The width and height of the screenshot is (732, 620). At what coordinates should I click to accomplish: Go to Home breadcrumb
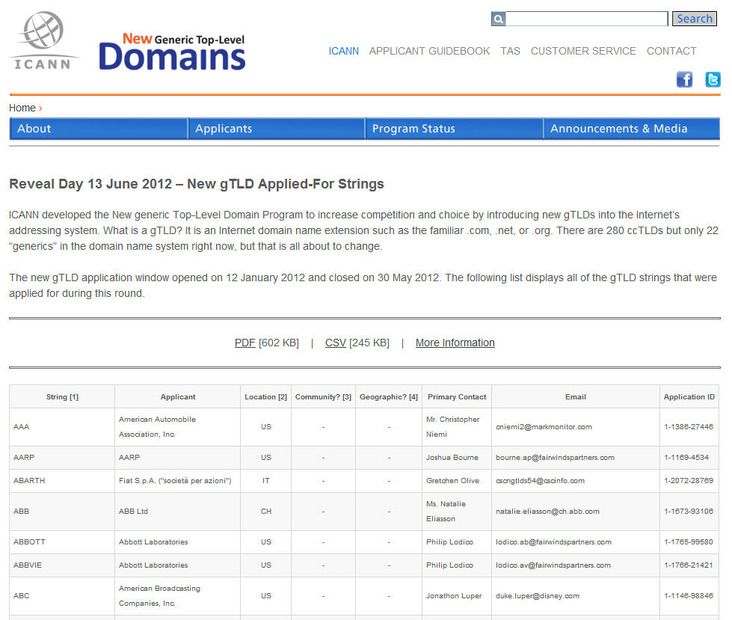[x=22, y=108]
